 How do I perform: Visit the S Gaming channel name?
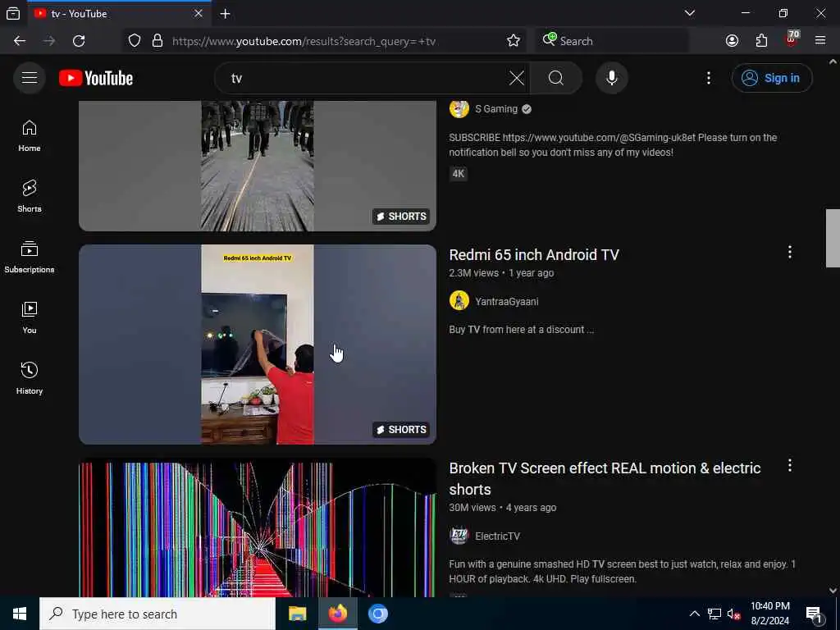click(496, 109)
